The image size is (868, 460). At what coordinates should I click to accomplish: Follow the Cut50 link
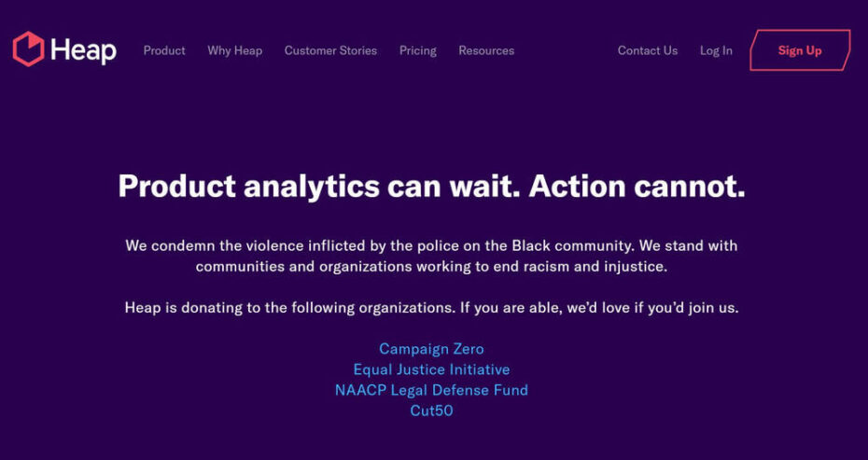pos(431,411)
